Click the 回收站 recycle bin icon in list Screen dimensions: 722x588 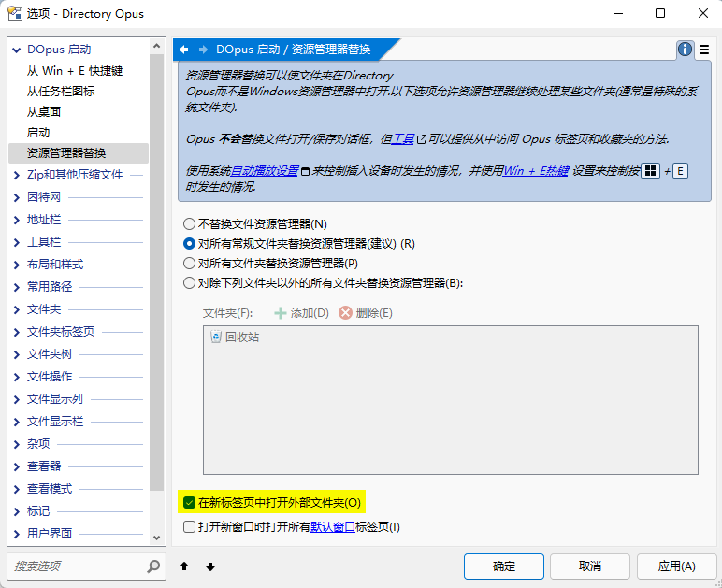[x=216, y=337]
